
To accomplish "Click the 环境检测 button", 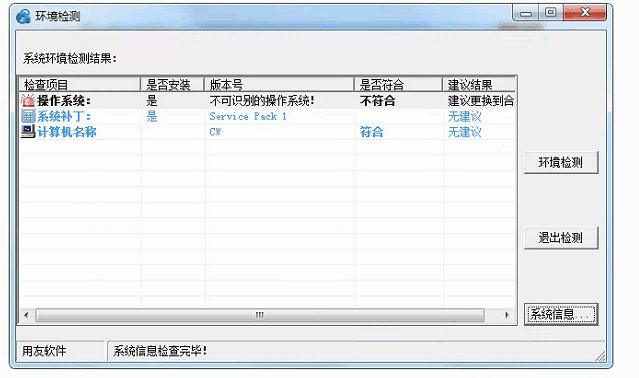I will (561, 163).
